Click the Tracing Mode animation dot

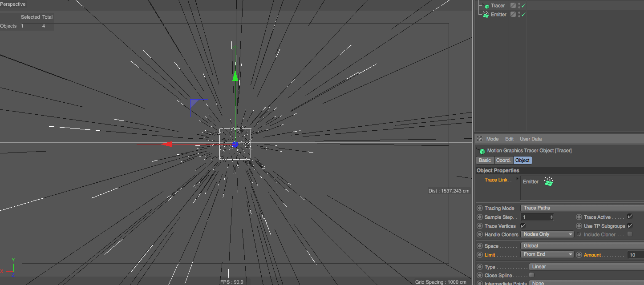[480, 208]
